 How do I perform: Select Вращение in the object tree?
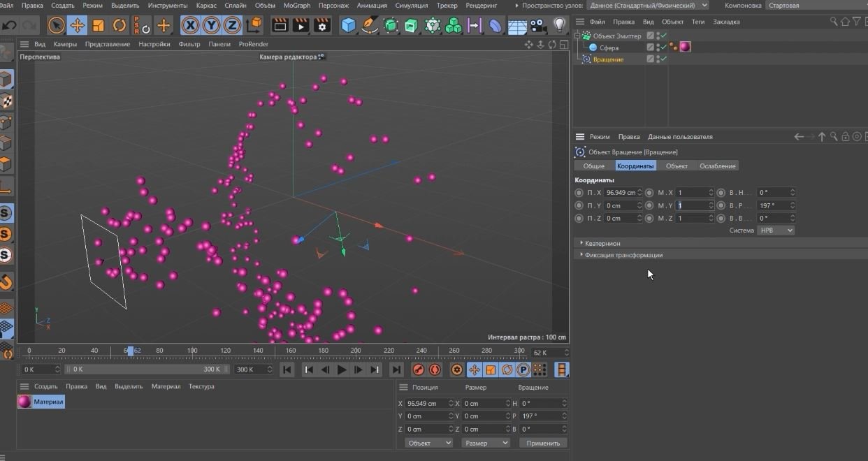click(x=608, y=59)
